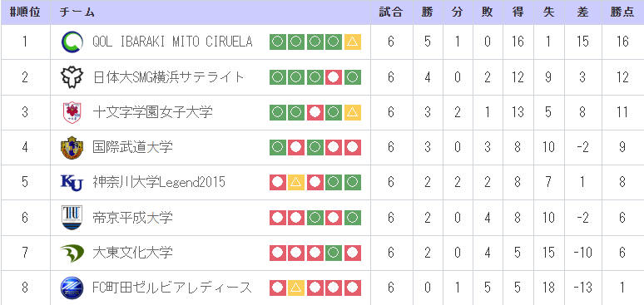Click the KU logo for 神奈川大学Legend2015

(x=72, y=182)
